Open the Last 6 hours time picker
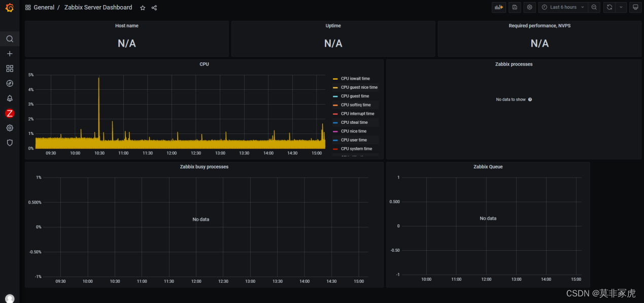Viewport: 644px width, 303px height. tap(563, 7)
